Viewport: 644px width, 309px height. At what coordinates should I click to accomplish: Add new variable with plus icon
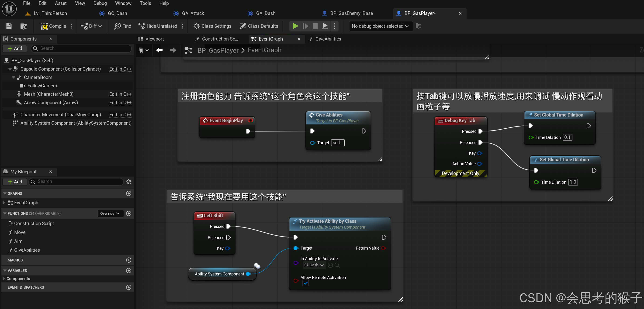point(129,271)
